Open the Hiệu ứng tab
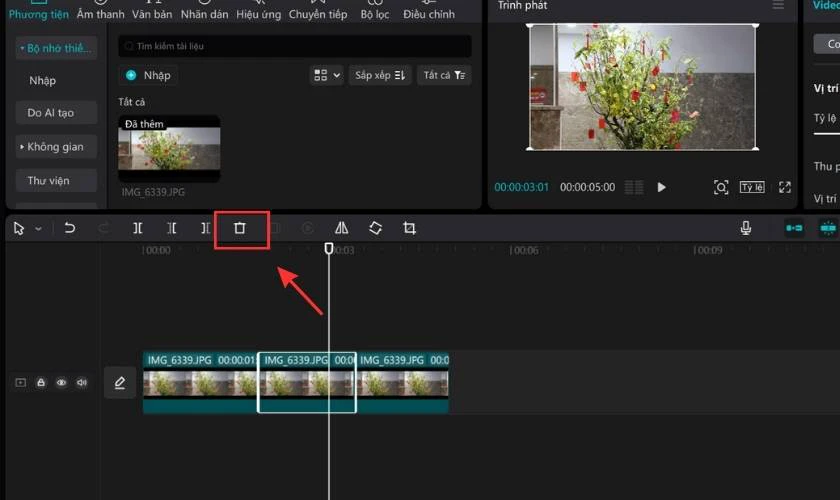Screen dimensions: 840x500 [259, 14]
